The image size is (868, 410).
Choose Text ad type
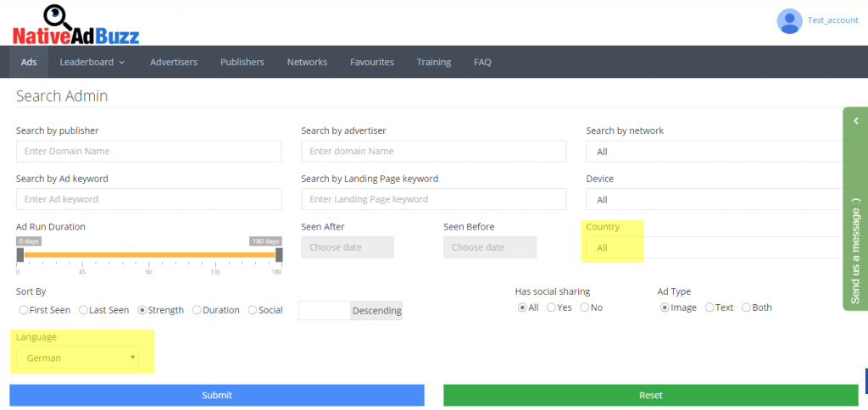pos(709,307)
